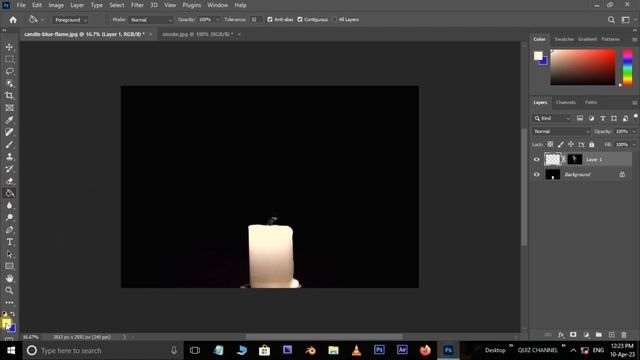Hide the Background layer eye icon
The height and width of the screenshot is (360, 640).
click(537, 174)
